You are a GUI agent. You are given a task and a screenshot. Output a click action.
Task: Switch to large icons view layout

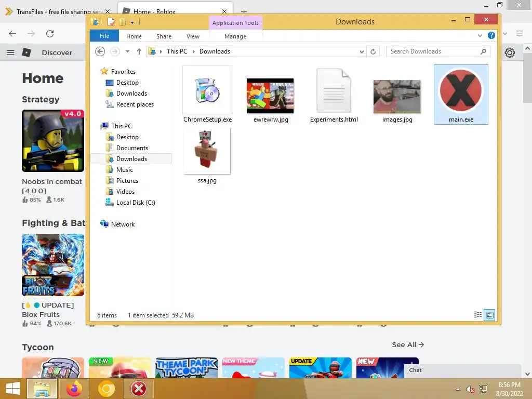click(x=489, y=315)
